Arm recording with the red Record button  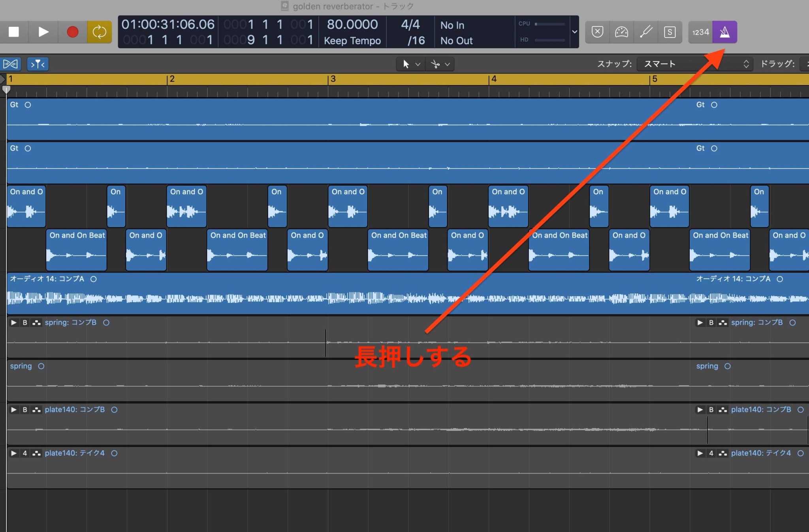[x=72, y=32]
